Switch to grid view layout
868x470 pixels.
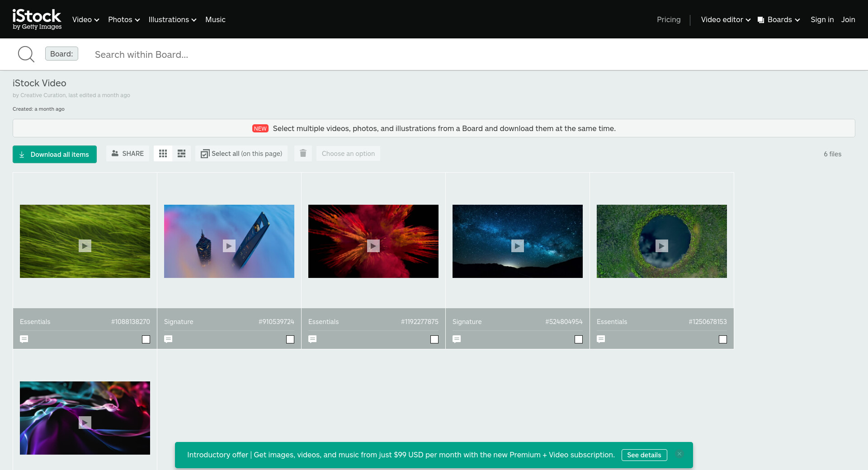(x=163, y=154)
